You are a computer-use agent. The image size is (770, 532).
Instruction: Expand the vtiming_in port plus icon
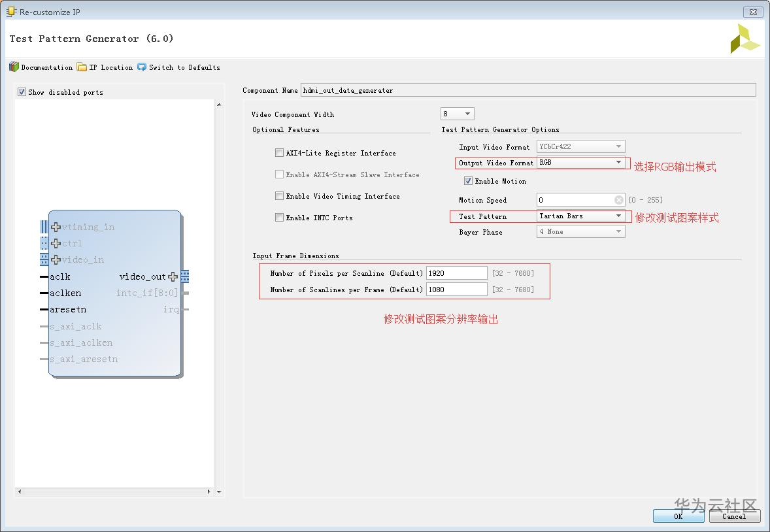(x=56, y=227)
